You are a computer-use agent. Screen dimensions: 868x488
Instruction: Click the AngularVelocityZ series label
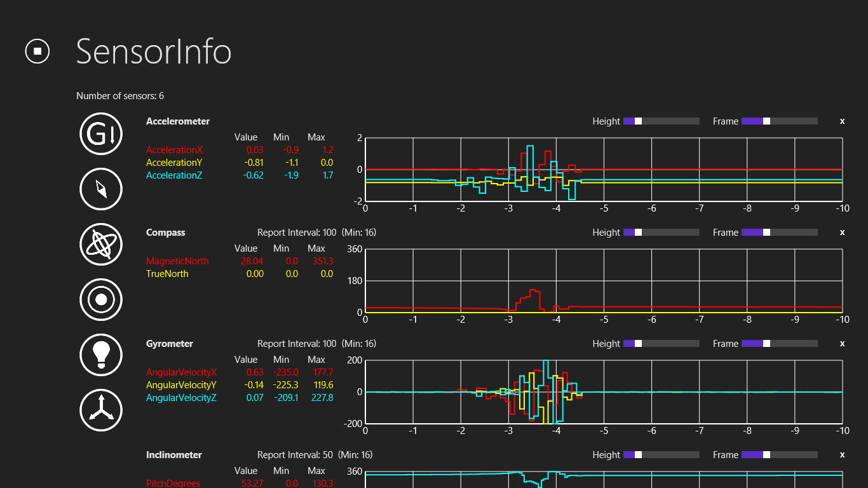(x=181, y=398)
